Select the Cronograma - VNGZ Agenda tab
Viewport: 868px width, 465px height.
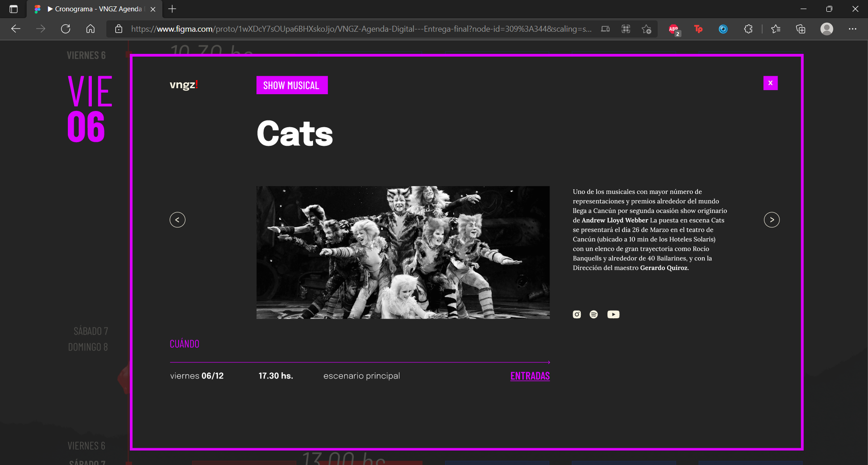pyautogui.click(x=95, y=9)
